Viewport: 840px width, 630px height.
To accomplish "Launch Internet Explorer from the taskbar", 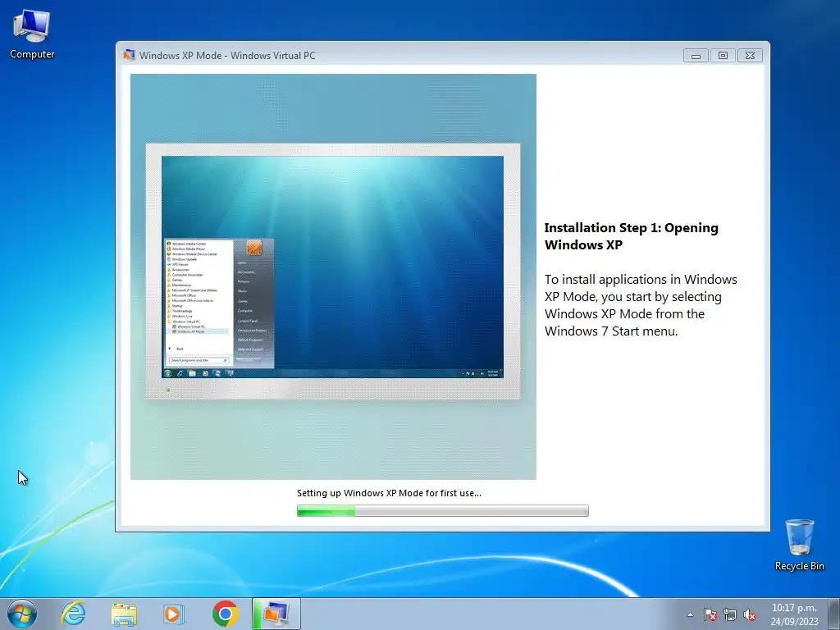I will pyautogui.click(x=73, y=614).
